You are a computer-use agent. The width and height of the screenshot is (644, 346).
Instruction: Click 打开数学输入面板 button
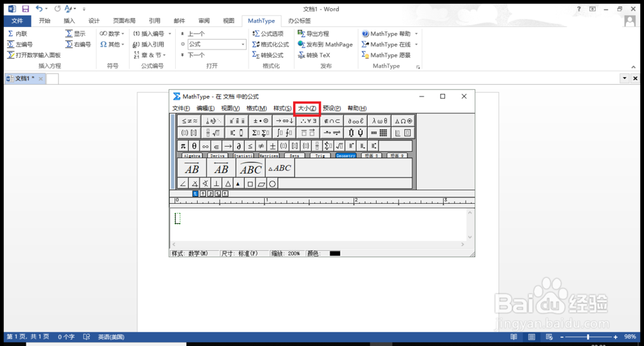pos(33,55)
